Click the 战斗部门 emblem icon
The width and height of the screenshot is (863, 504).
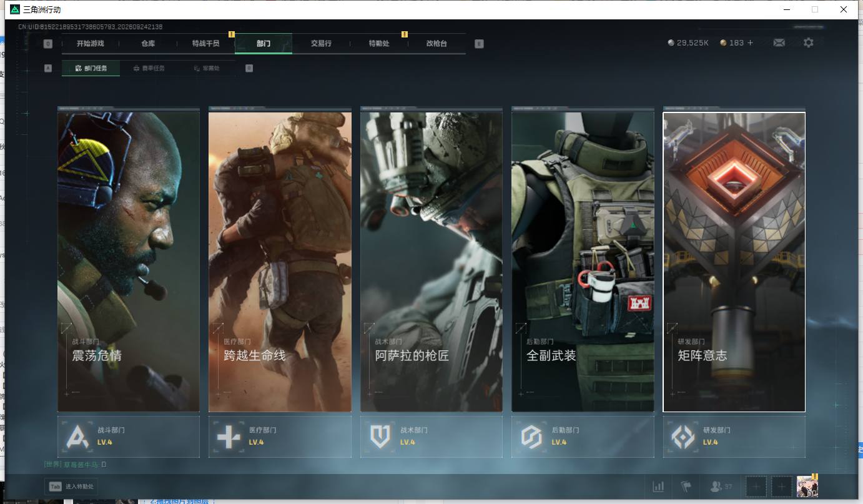tap(78, 437)
